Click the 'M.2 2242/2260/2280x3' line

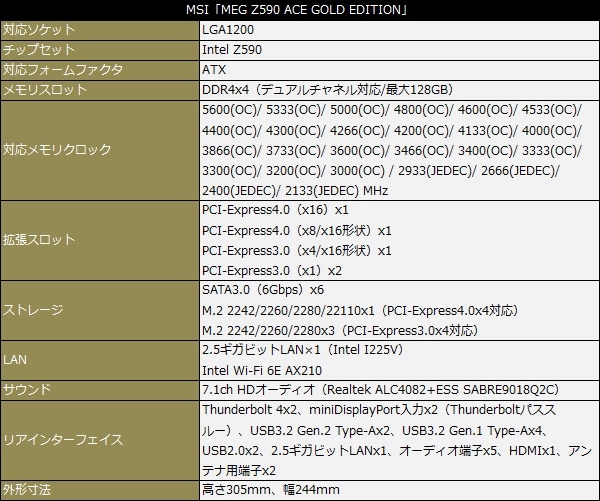click(341, 330)
